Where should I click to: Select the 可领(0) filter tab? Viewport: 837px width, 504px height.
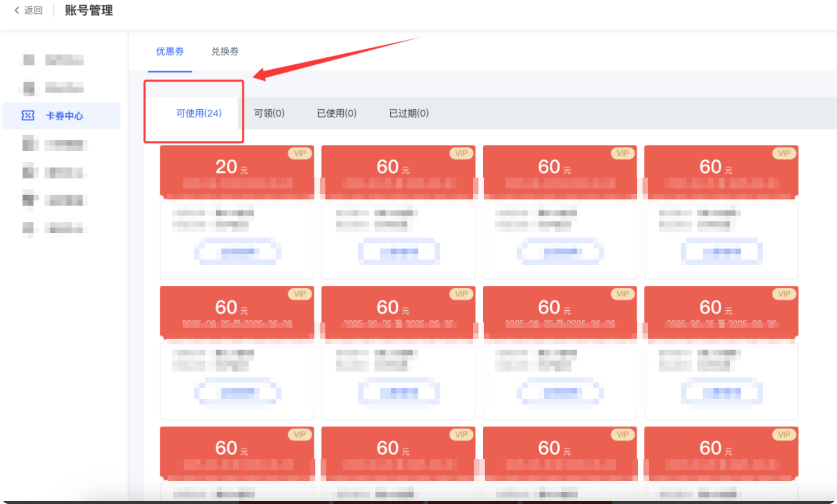pyautogui.click(x=269, y=113)
